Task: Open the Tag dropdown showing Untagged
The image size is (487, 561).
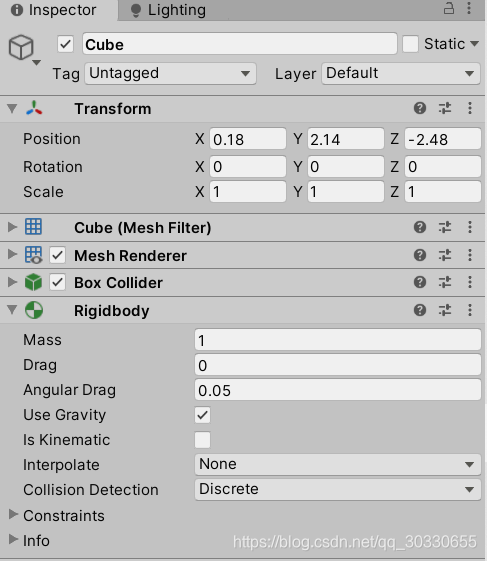Action: click(x=170, y=74)
